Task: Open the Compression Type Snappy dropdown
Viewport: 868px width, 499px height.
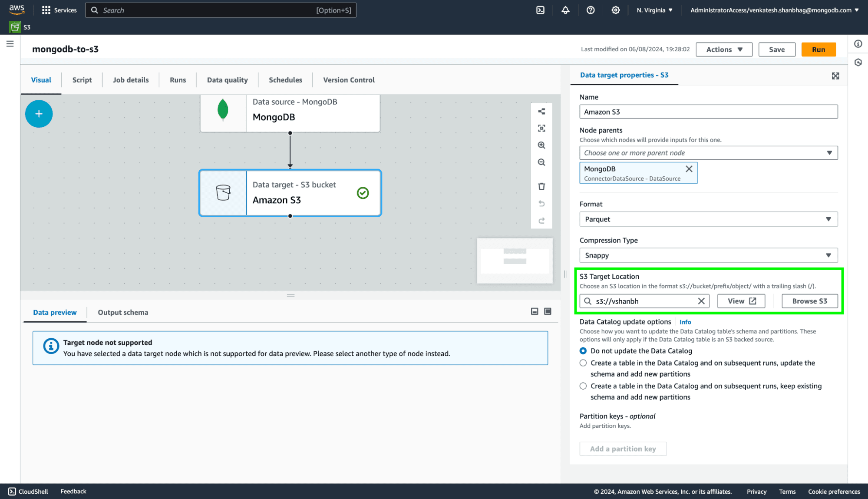Action: pyautogui.click(x=708, y=255)
